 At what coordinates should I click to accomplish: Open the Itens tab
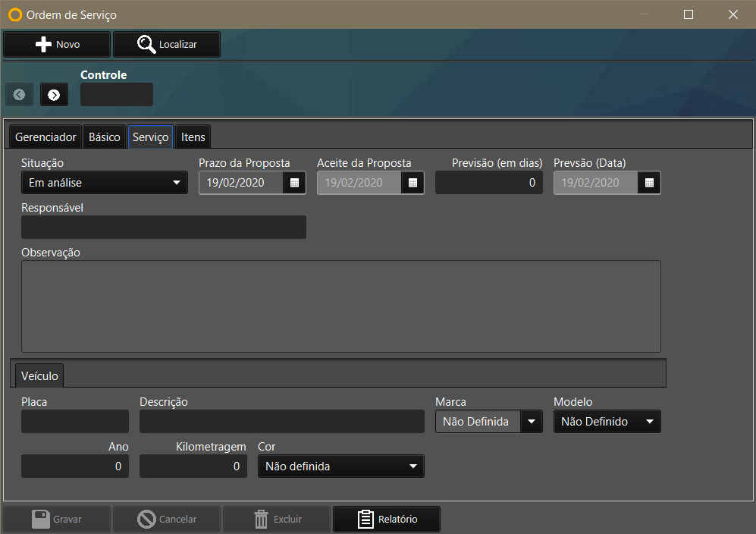click(x=193, y=137)
